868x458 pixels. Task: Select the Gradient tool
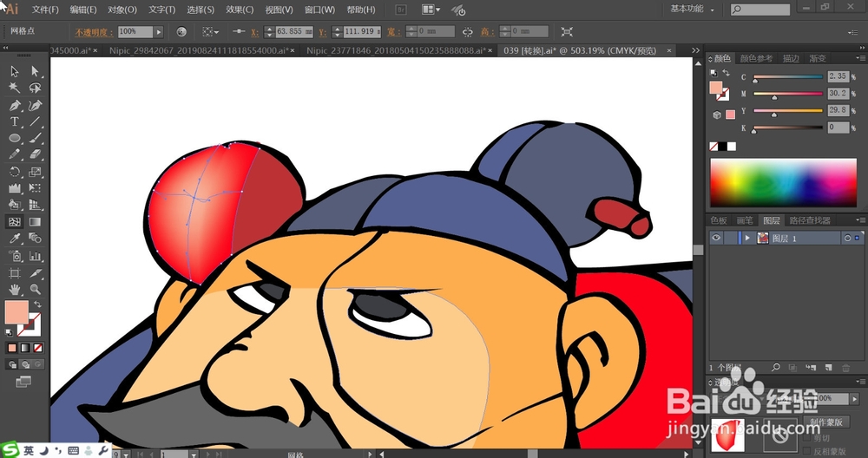[x=35, y=222]
